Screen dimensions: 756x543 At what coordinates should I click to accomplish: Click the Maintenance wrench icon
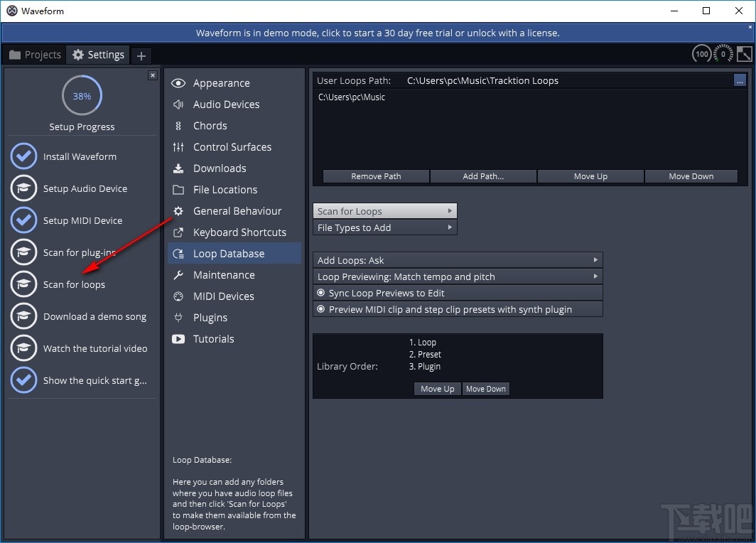178,275
